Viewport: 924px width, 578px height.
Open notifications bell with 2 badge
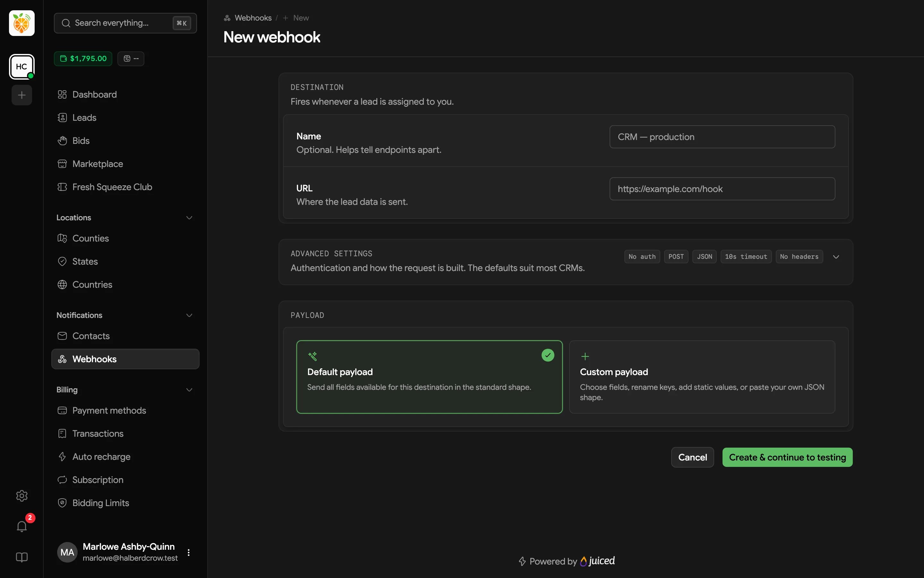[22, 526]
